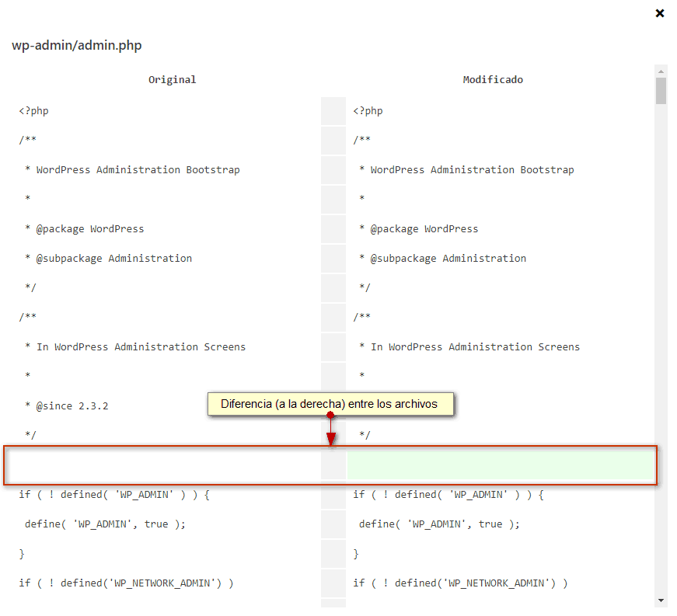Click "define( 'WP_ADMIN', true );" in Original

click(105, 524)
